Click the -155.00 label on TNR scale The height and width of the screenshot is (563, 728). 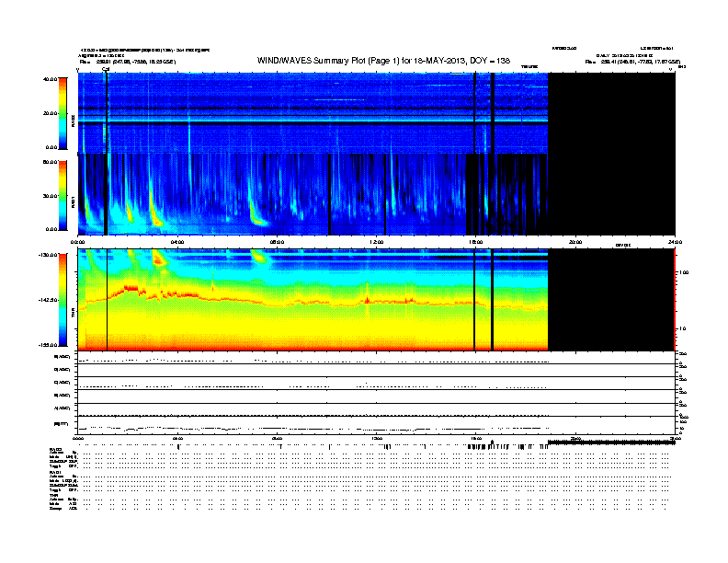pos(48,345)
